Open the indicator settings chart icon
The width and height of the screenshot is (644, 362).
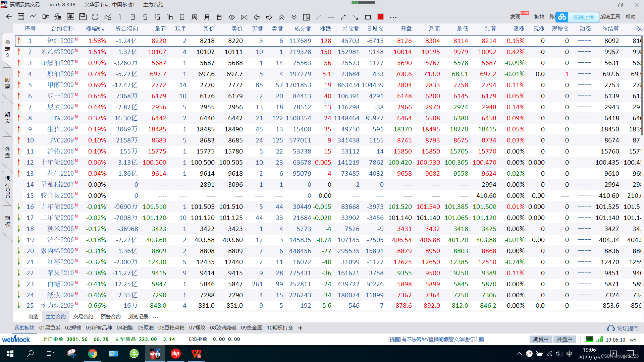tap(108, 17)
